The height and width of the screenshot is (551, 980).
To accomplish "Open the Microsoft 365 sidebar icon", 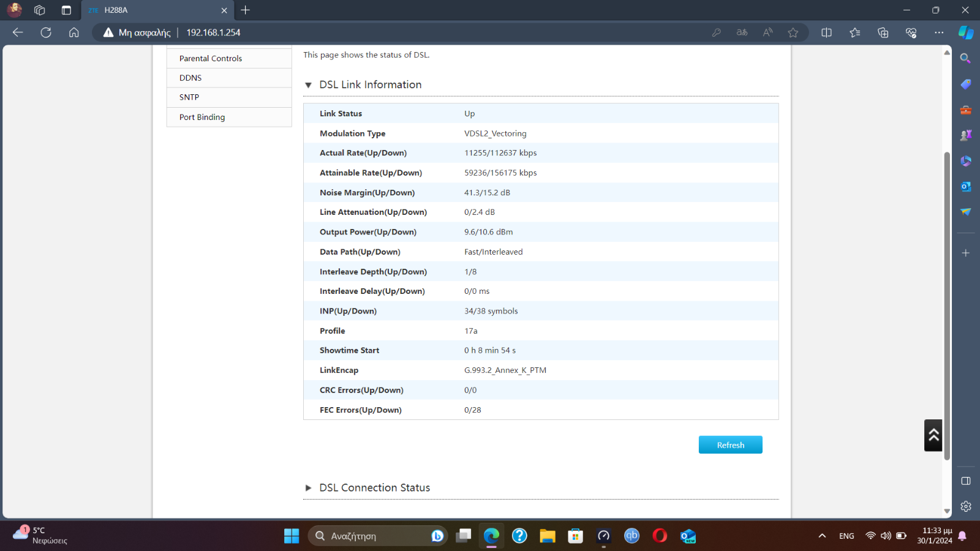I will 966,161.
